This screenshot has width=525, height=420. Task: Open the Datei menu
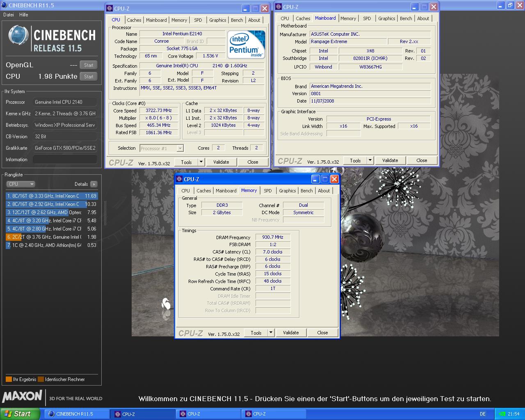(9, 15)
